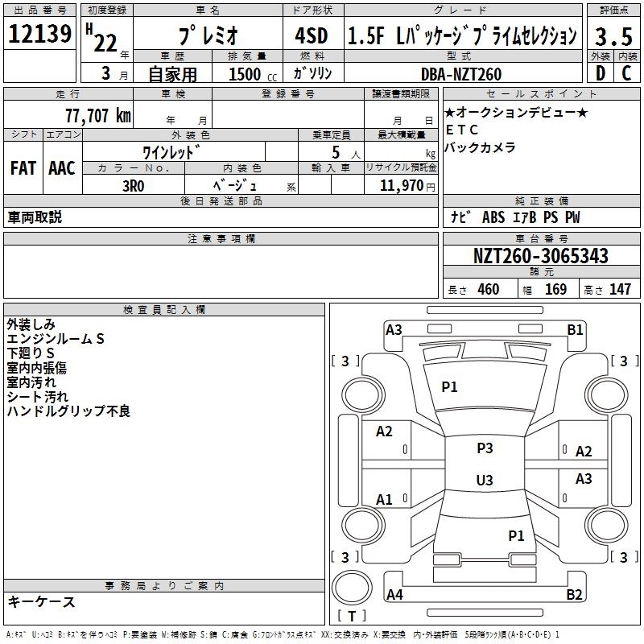The width and height of the screenshot is (644, 644).
Task: Select the キーケース notice text
Action: click(x=42, y=601)
